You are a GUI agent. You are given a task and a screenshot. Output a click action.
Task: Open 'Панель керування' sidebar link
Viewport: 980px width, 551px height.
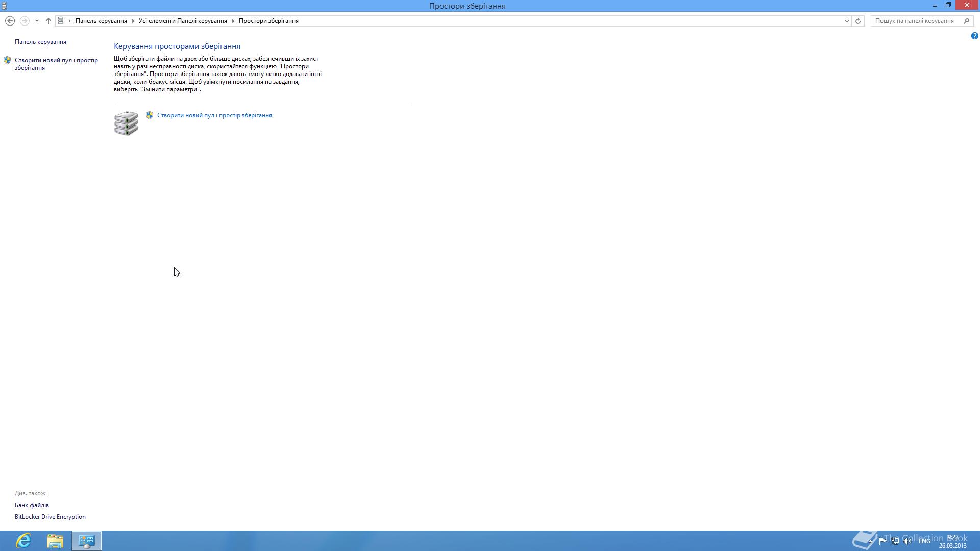[x=40, y=42]
